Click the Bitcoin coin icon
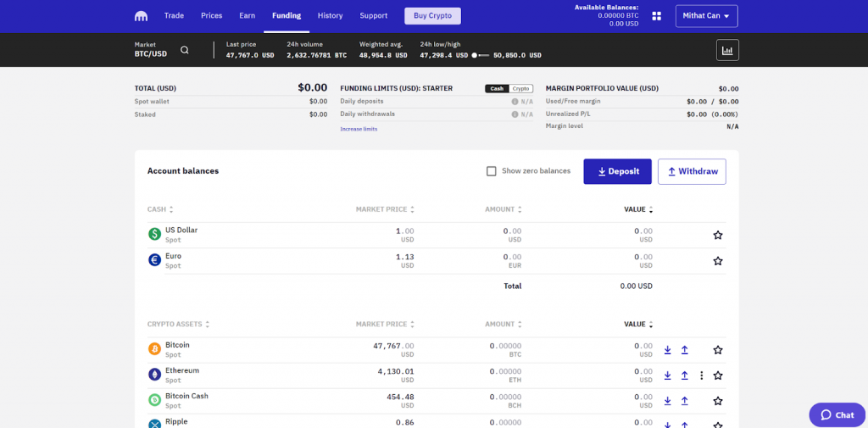 (x=154, y=349)
